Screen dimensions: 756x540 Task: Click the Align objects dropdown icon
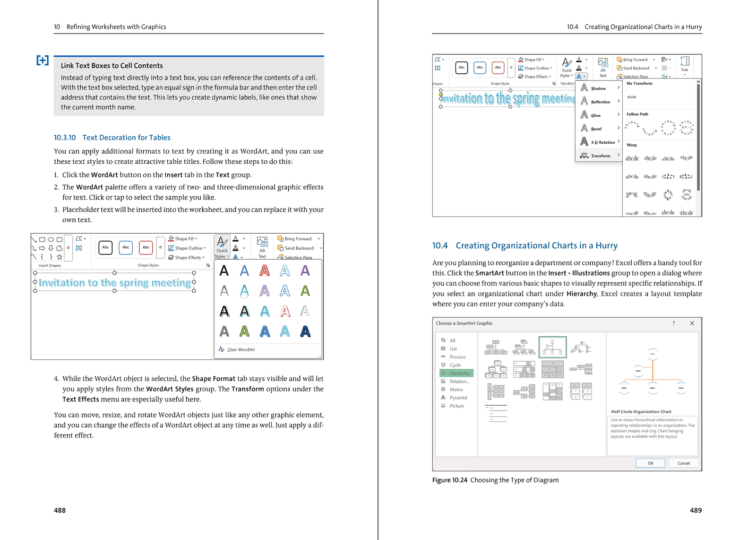666,60
